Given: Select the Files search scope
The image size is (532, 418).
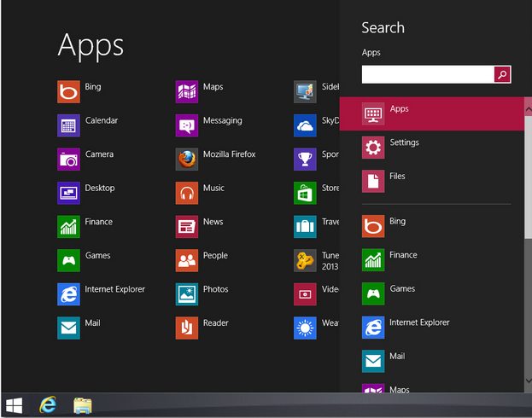Looking at the screenshot, I should tap(432, 181).
